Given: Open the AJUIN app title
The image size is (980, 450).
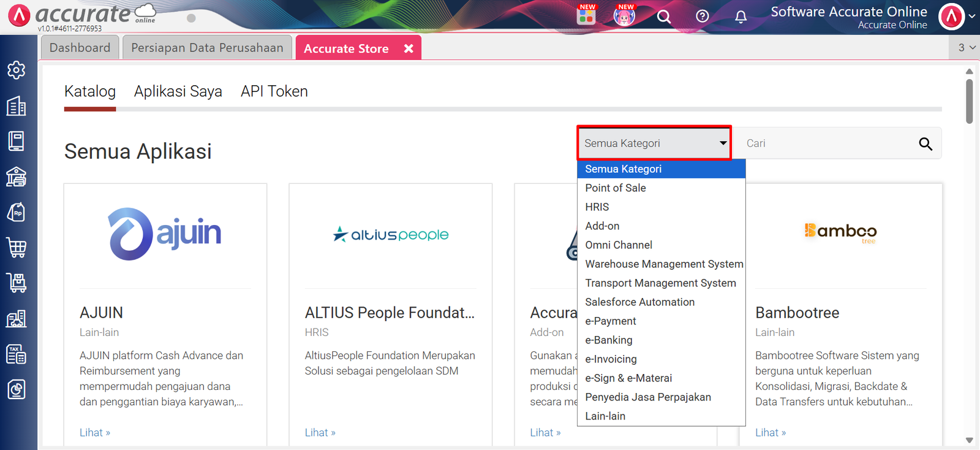Looking at the screenshot, I should pyautogui.click(x=101, y=313).
